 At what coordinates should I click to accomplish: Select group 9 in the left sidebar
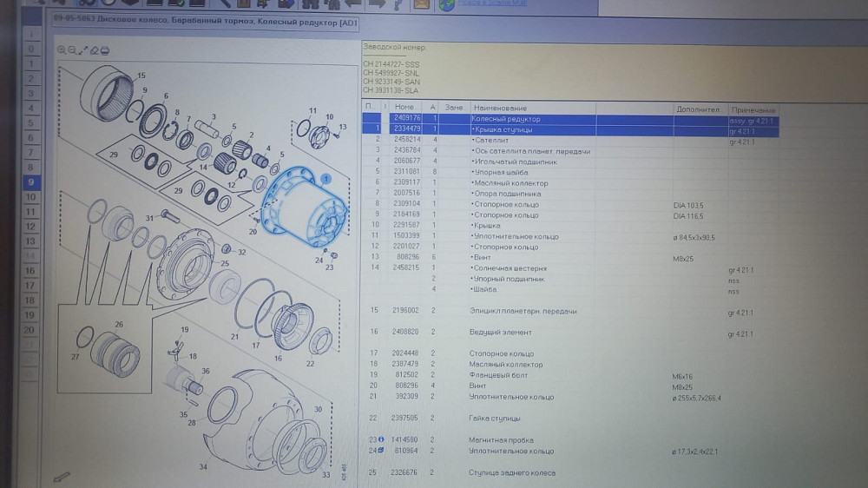click(x=30, y=182)
